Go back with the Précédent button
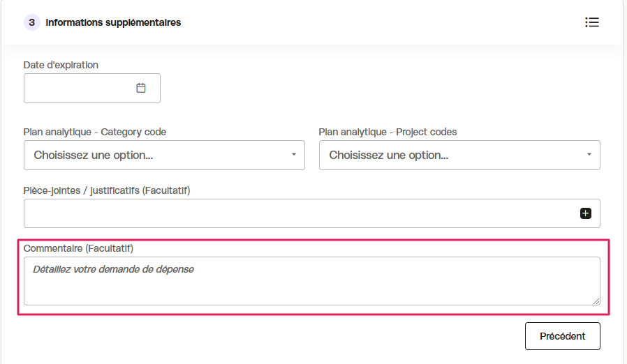The height and width of the screenshot is (364, 627). tap(563, 336)
